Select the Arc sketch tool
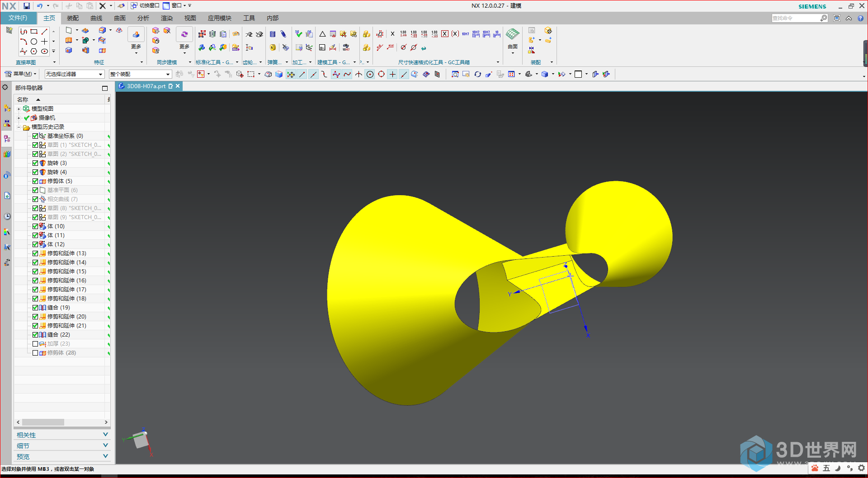The image size is (868, 478). [24, 42]
